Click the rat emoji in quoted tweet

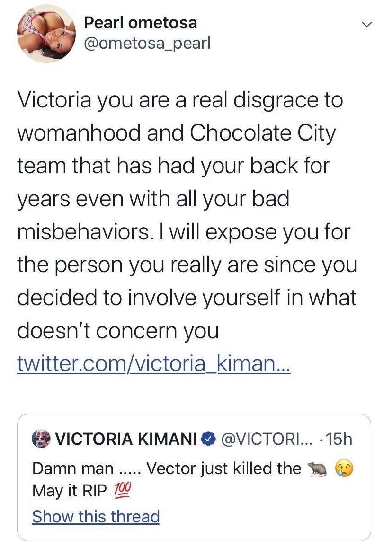pyautogui.click(x=318, y=468)
